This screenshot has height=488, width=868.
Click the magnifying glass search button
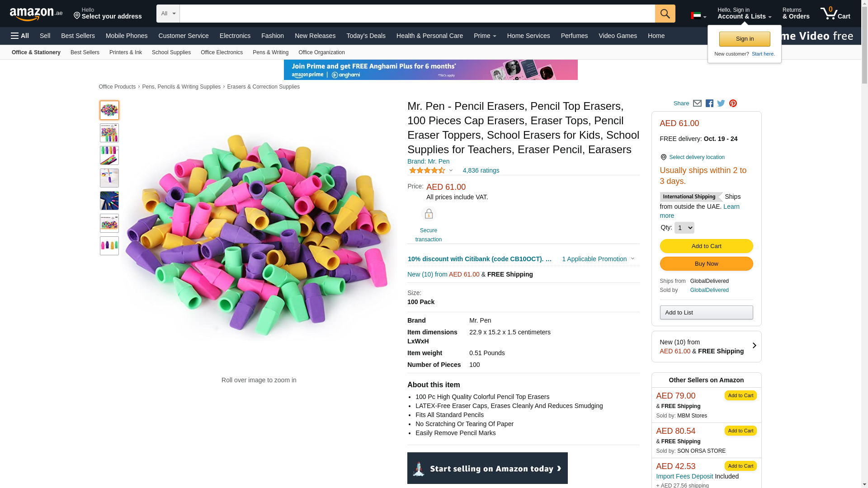(x=665, y=14)
